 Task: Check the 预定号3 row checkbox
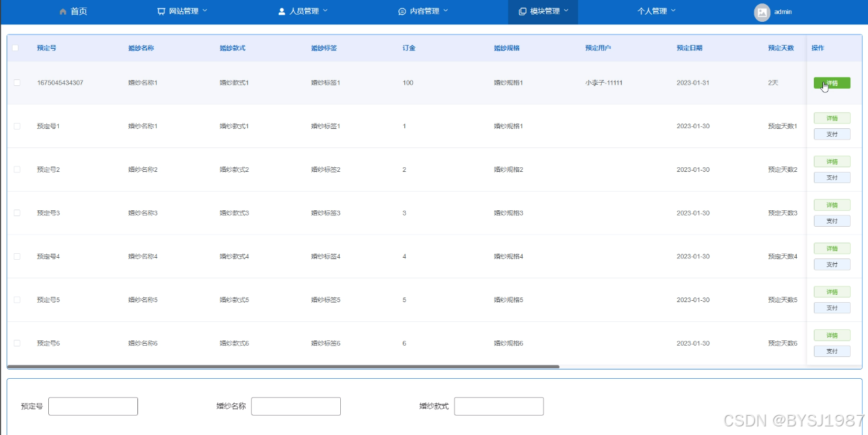17,213
